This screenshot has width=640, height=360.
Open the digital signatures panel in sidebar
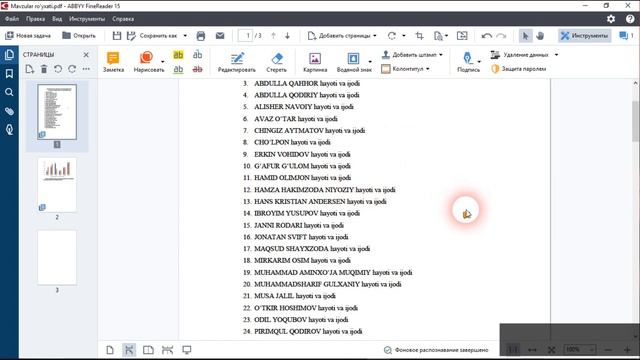tap(9, 130)
